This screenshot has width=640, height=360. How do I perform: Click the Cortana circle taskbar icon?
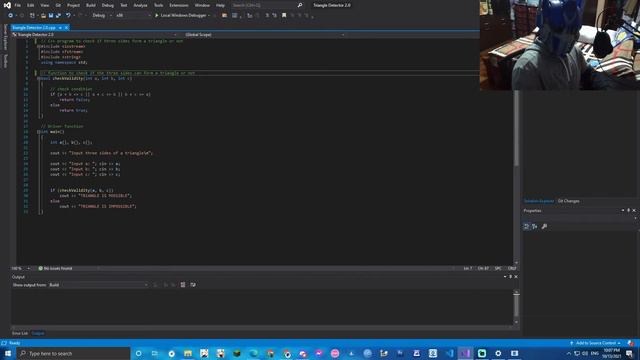138,353
